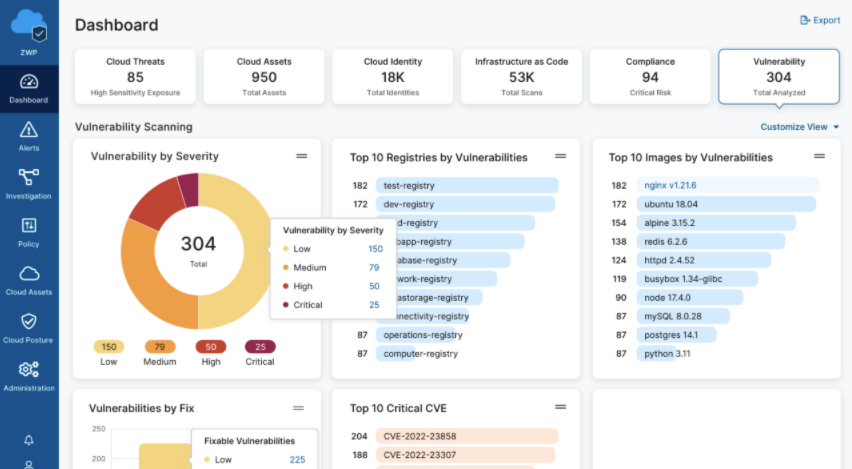Open Top 10 Images widget menu
The width and height of the screenshot is (852, 469).
coord(819,156)
